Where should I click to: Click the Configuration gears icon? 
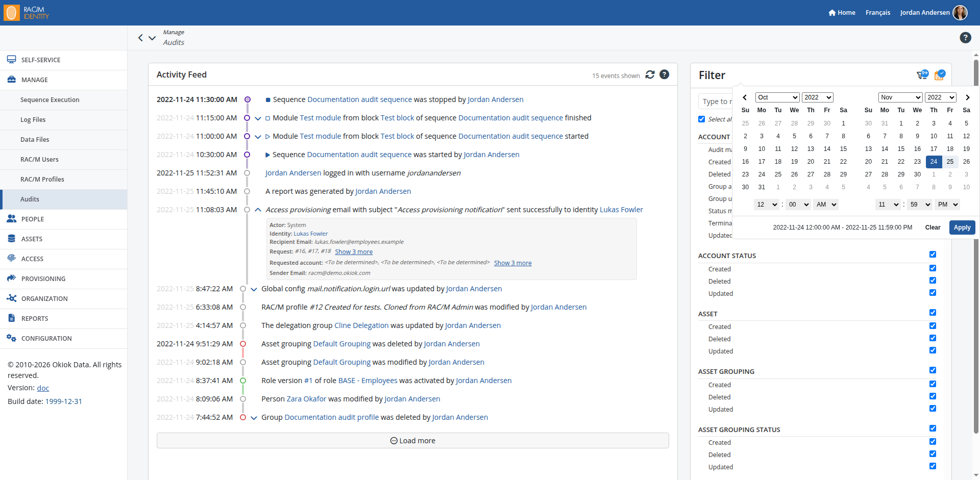[11, 338]
